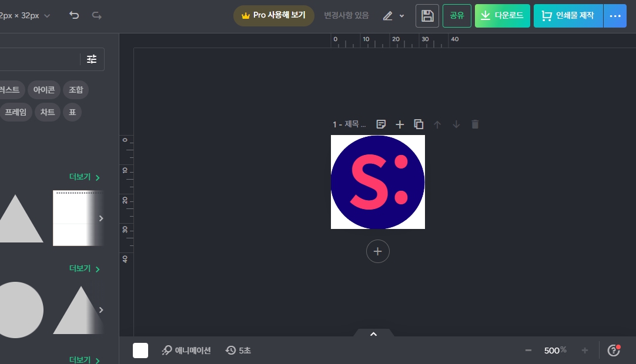
Task: Open search filter options with the sliders icon
Action: (92, 59)
